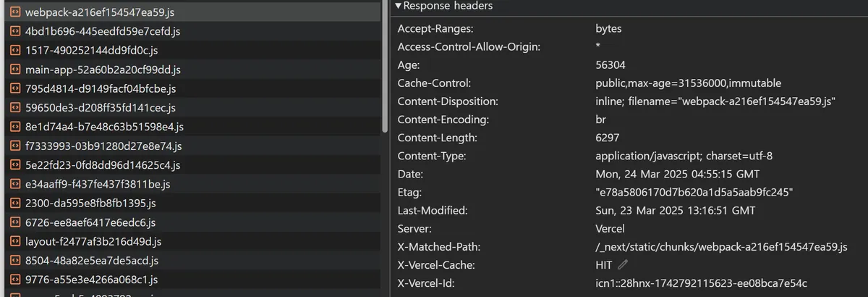Select request 8e1d74a4-b7e48c63b51598e4.js

[x=104, y=127]
